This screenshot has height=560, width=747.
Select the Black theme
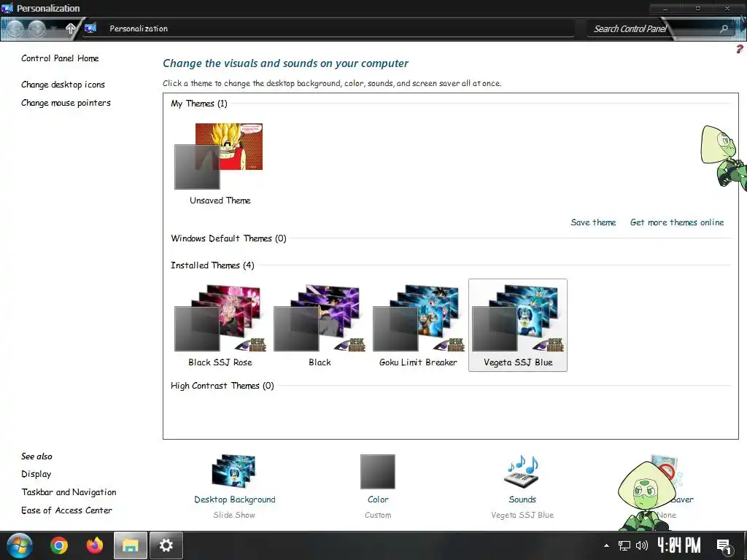click(320, 325)
